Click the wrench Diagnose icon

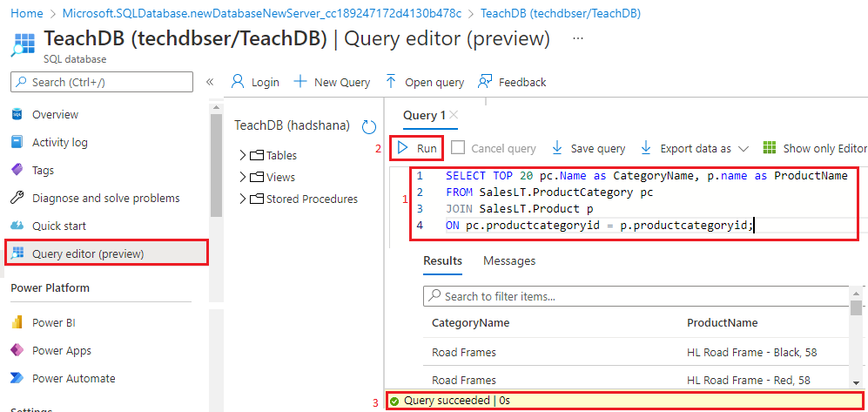point(17,198)
